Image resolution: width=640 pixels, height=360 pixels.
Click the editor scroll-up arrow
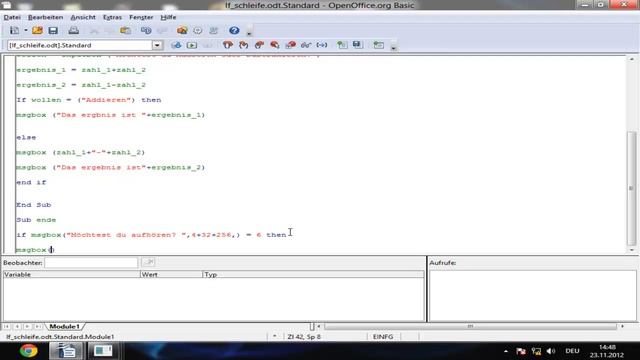(631, 59)
